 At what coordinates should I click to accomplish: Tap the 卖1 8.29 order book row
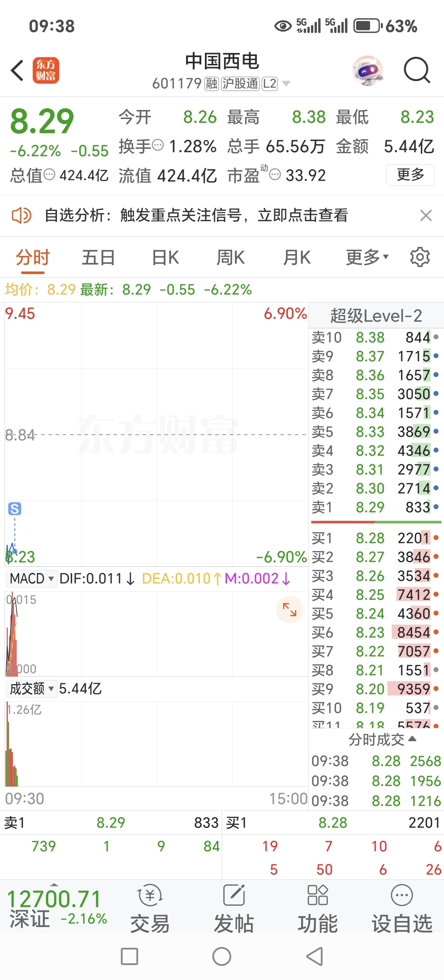click(376, 507)
